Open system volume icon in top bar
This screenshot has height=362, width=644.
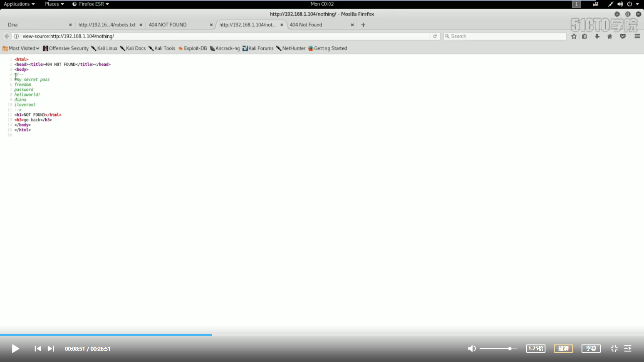click(x=620, y=4)
